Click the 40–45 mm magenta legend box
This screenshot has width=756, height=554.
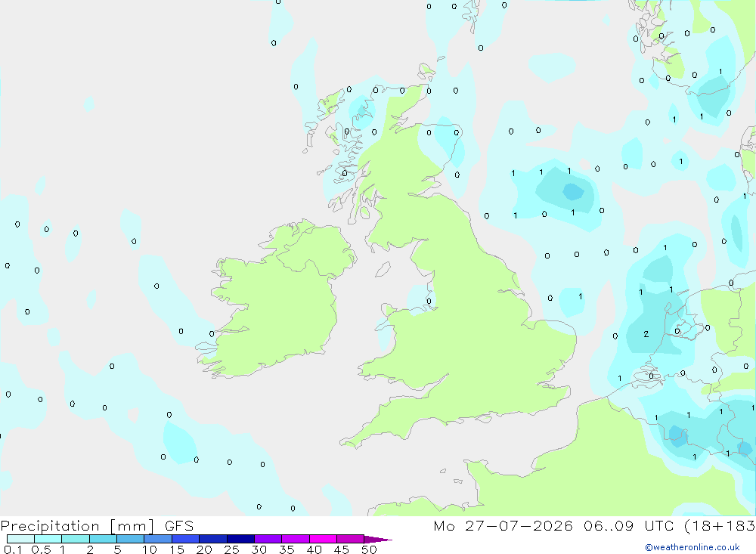(x=323, y=539)
